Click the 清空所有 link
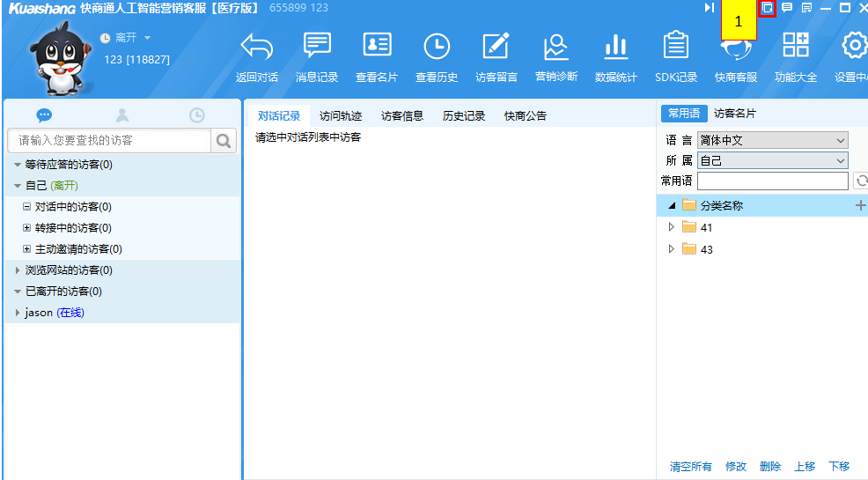868x480 pixels. tap(690, 467)
